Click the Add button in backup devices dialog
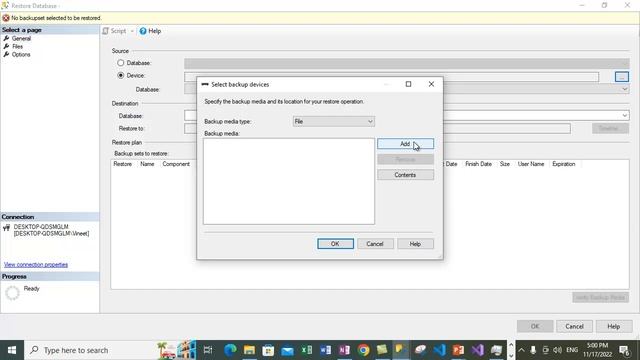 tap(405, 144)
